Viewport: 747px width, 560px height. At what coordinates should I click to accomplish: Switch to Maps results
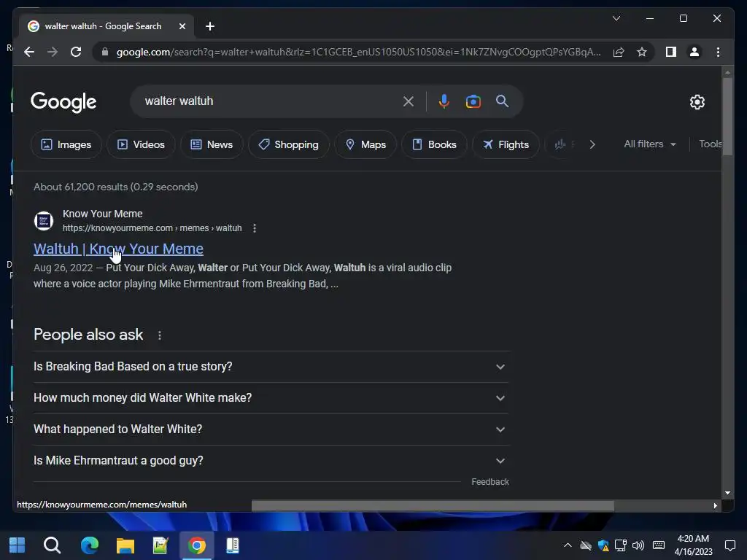coord(365,144)
